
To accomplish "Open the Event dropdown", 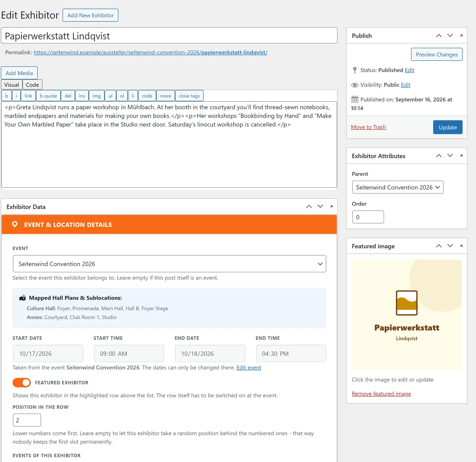I will [170, 264].
